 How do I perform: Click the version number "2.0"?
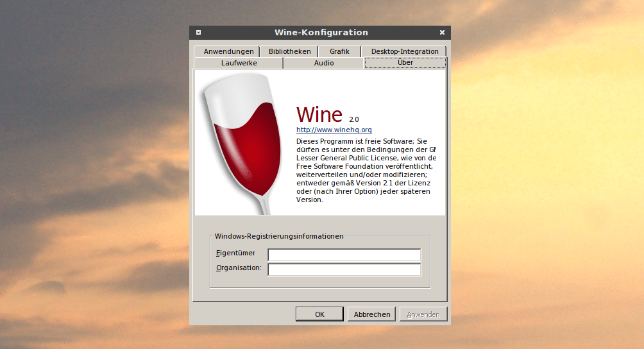tap(353, 119)
